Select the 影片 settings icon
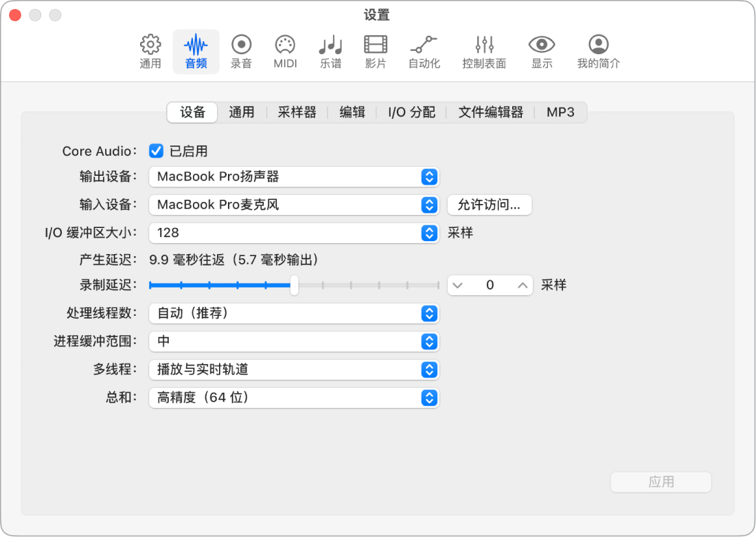This screenshot has height=537, width=756. (x=375, y=51)
